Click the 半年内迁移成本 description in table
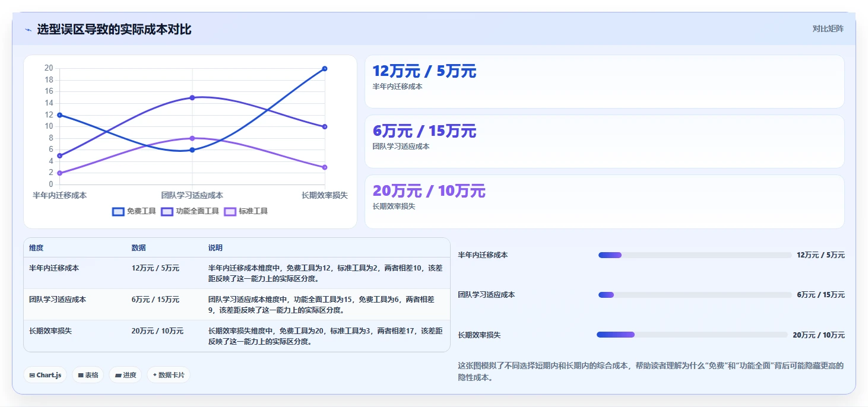This screenshot has width=868, height=407. (x=325, y=273)
